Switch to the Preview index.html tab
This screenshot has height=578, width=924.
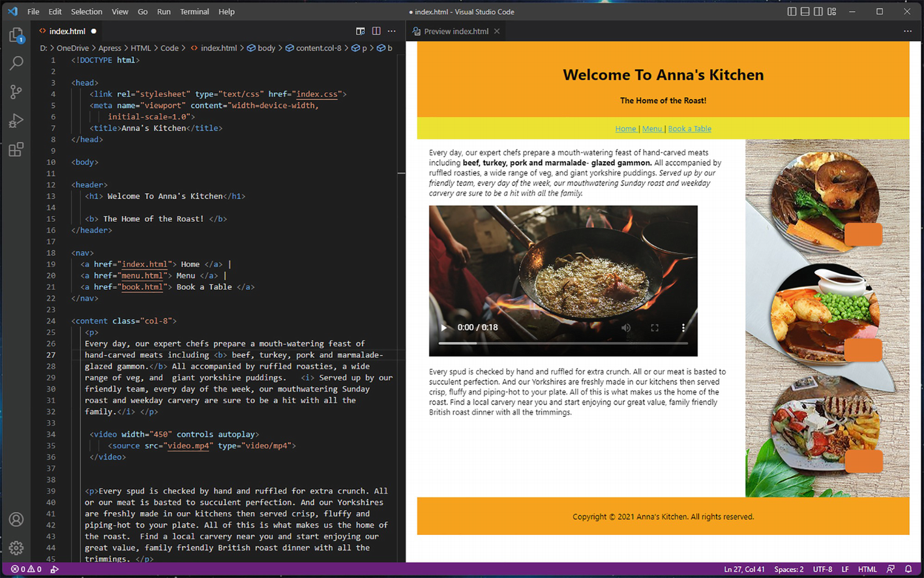point(456,31)
